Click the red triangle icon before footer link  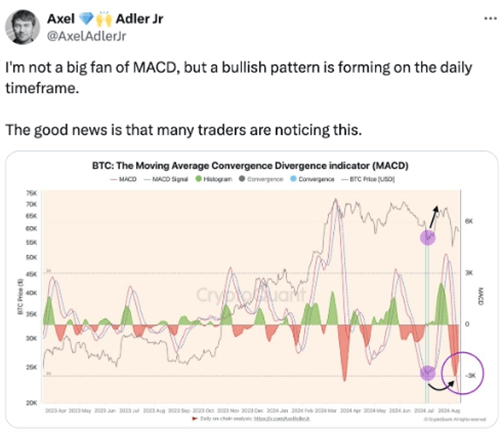point(195,419)
